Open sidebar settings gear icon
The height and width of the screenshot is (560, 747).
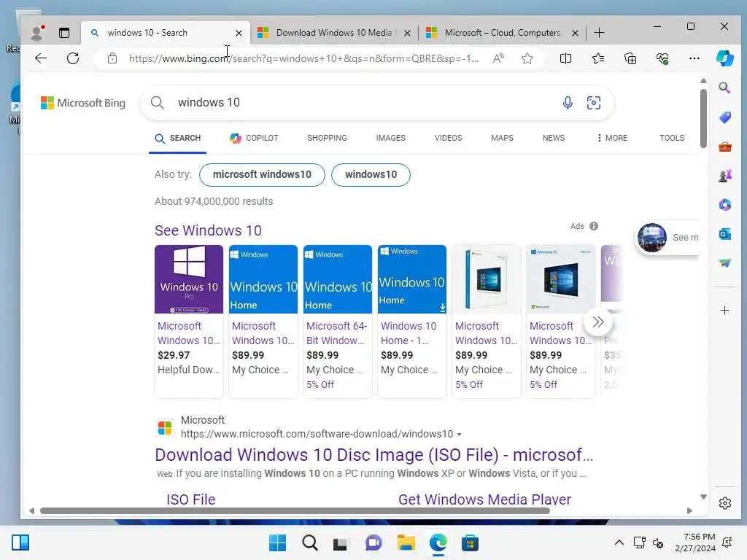click(x=724, y=503)
